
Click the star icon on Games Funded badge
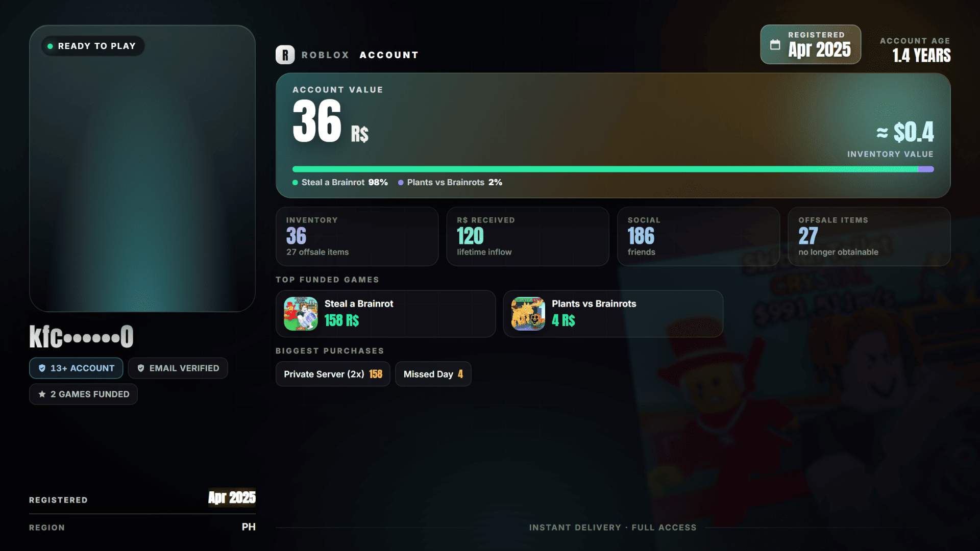point(42,394)
